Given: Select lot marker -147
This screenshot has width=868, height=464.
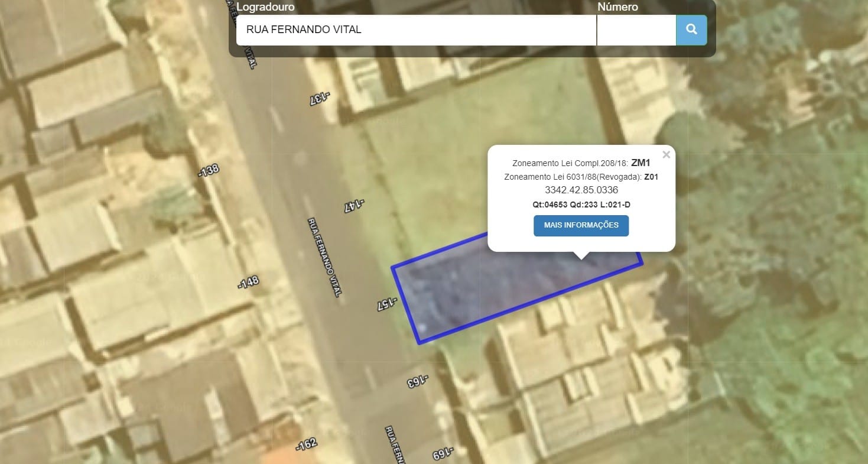Looking at the screenshot, I should pyautogui.click(x=353, y=206).
